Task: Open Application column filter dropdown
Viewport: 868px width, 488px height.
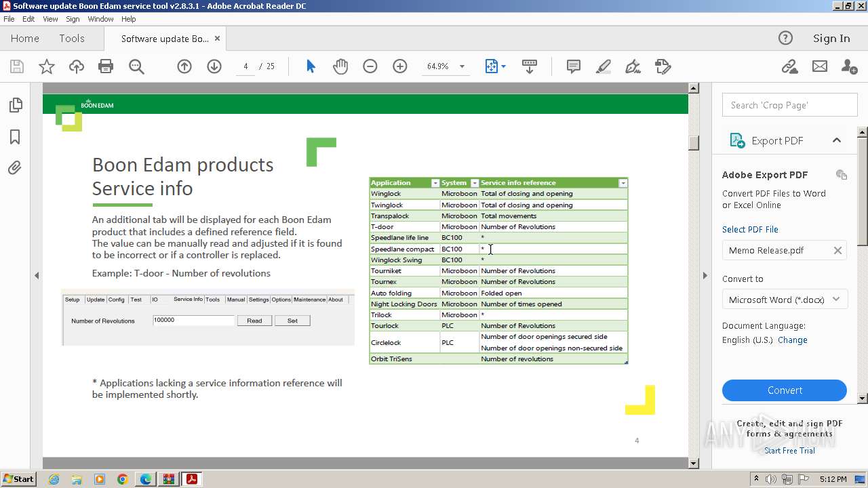Action: (435, 183)
